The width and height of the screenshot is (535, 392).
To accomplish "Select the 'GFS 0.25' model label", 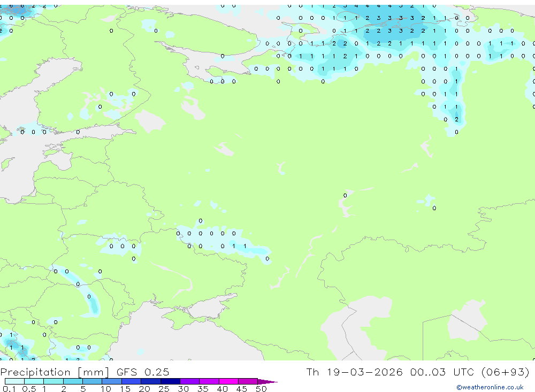I will pyautogui.click(x=143, y=372).
